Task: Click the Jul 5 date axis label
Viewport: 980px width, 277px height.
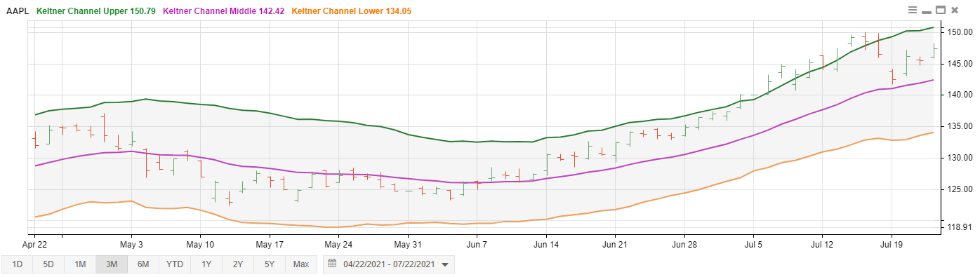Action: 753,245
